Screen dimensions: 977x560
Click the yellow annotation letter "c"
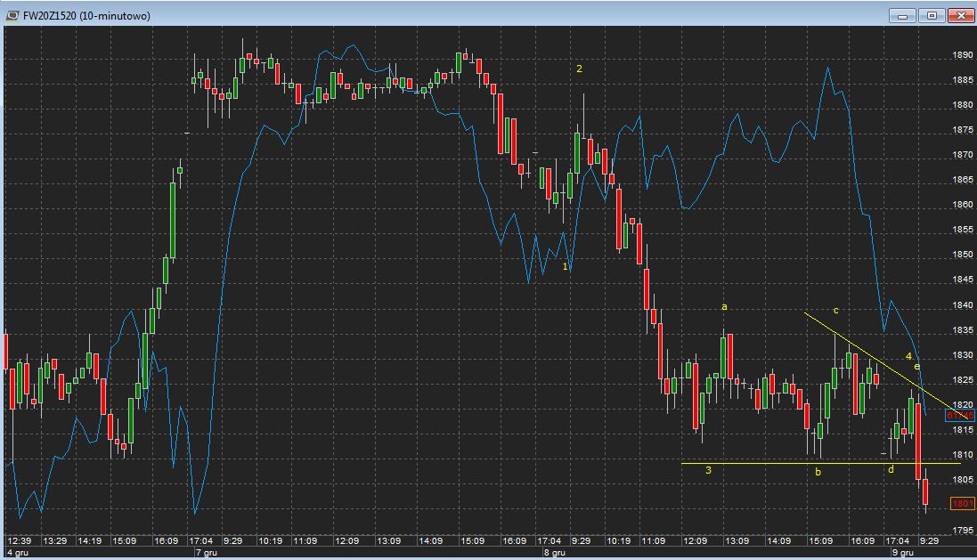[x=835, y=311]
